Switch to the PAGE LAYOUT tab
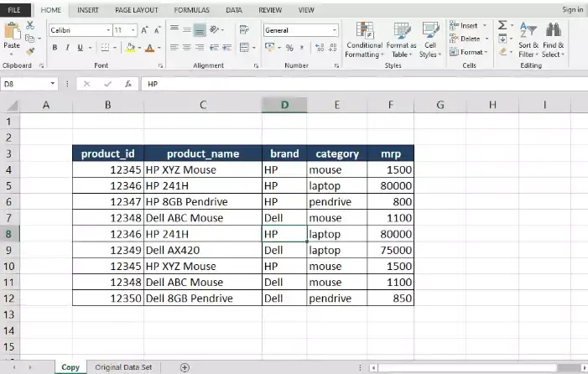This screenshot has width=588, height=374. [x=137, y=10]
